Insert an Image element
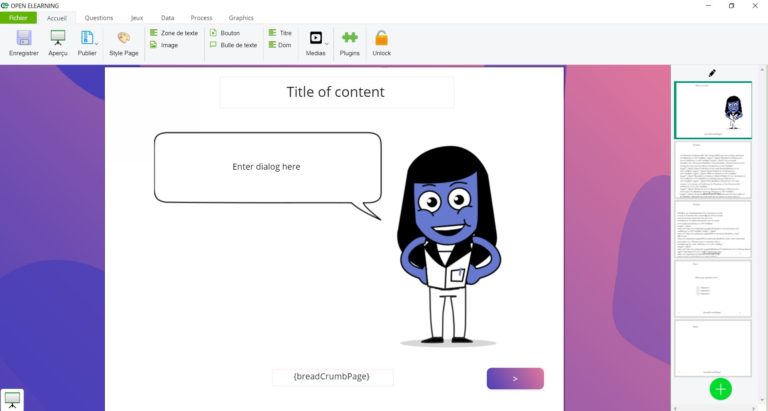The image size is (768, 411). click(x=164, y=45)
